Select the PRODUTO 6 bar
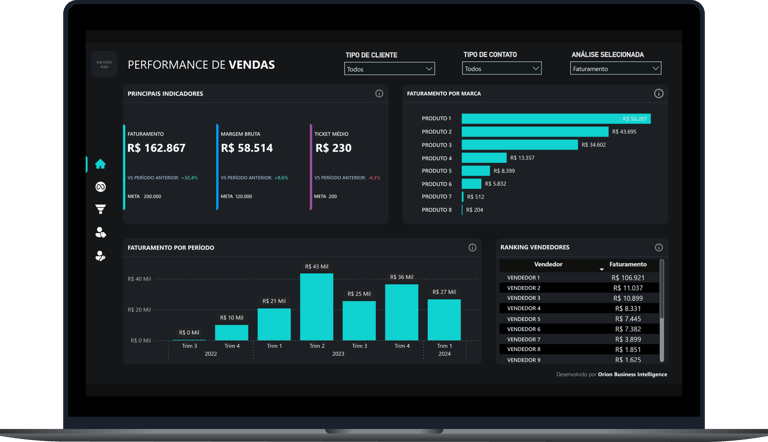768x442 pixels. (x=471, y=184)
